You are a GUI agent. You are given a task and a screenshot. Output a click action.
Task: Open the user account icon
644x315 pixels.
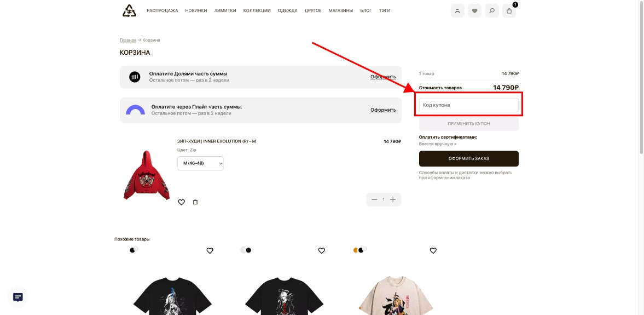(x=457, y=11)
